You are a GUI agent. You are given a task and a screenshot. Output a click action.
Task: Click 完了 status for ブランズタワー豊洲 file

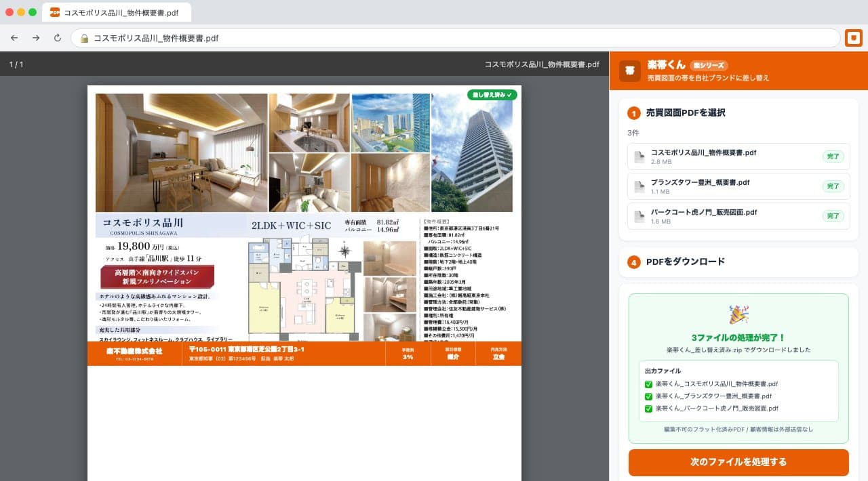(x=833, y=186)
